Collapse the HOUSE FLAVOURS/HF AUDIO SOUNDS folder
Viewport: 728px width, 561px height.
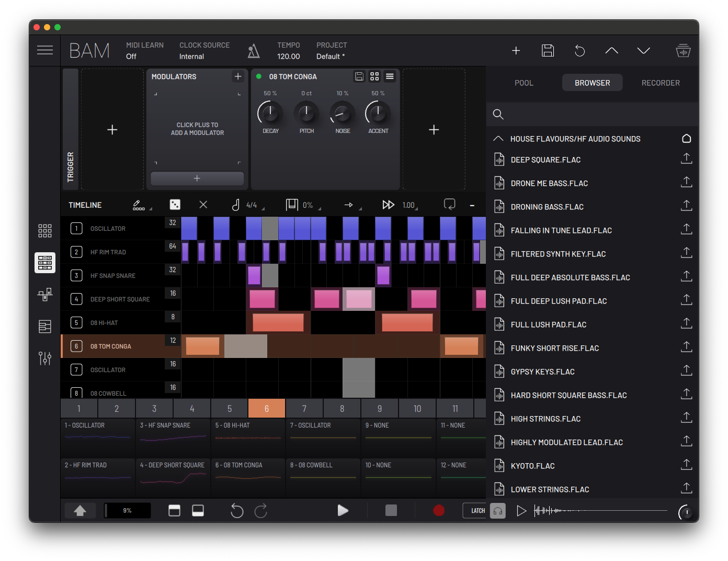tap(498, 139)
